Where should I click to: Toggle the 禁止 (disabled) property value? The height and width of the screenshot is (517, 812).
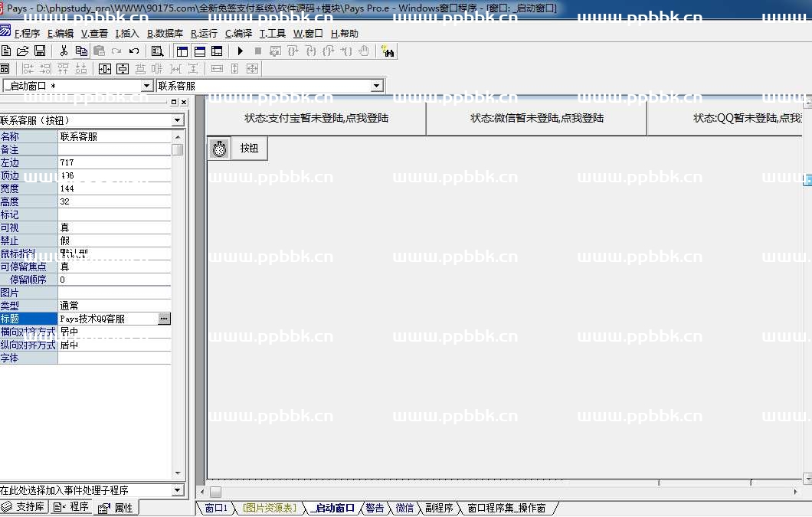pos(115,241)
